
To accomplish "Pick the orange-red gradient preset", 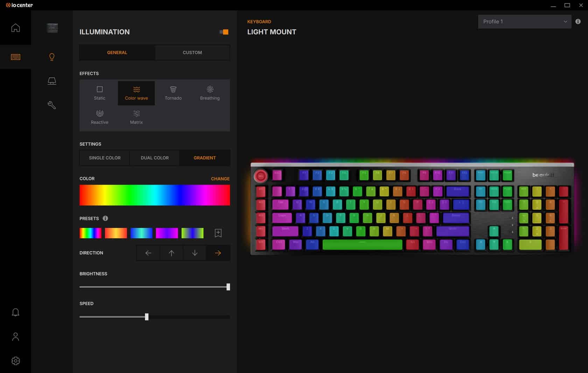I will point(116,233).
